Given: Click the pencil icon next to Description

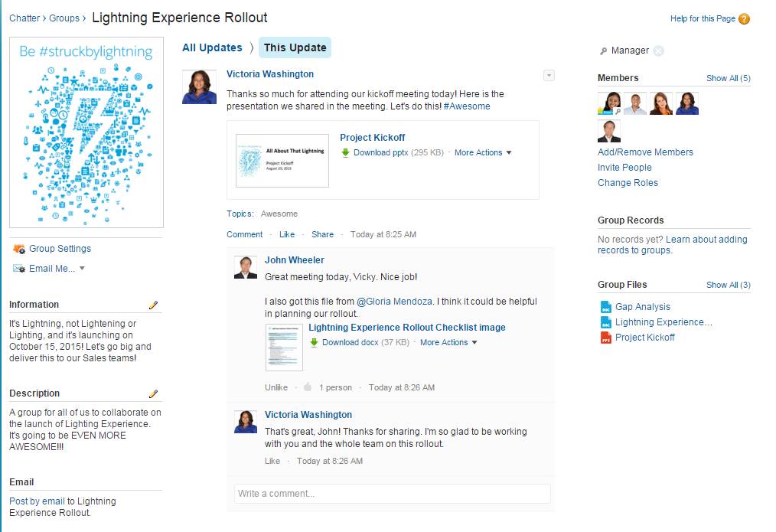Looking at the screenshot, I should tap(153, 394).
